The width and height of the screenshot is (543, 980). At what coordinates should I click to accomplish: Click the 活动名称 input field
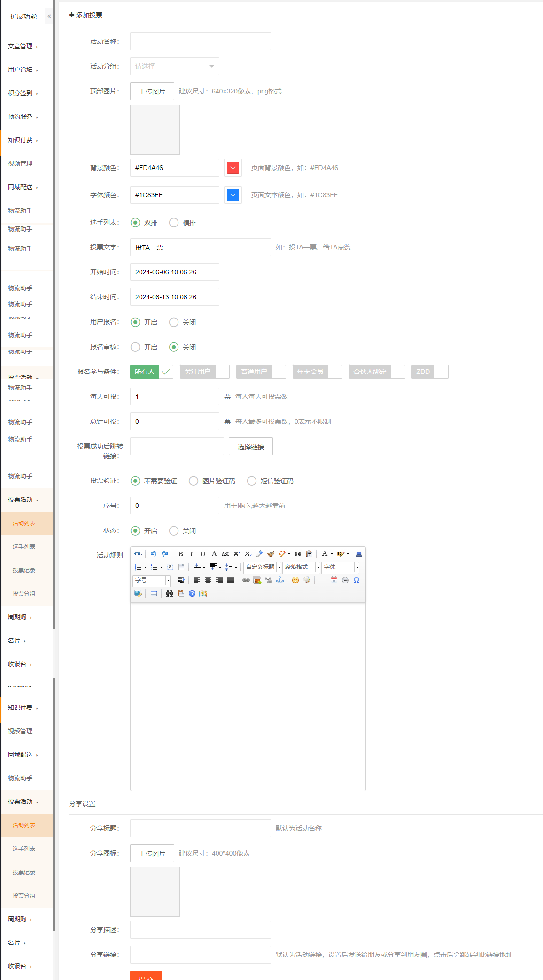(200, 41)
